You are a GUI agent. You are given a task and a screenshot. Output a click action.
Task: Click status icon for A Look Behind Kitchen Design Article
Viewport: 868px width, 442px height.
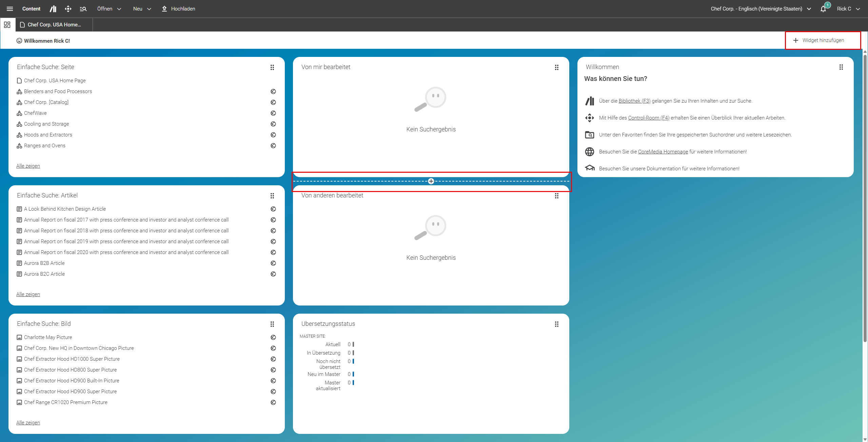point(273,209)
